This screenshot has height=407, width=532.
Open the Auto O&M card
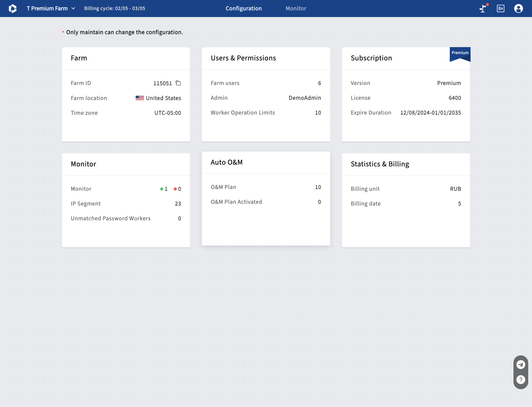point(266,198)
